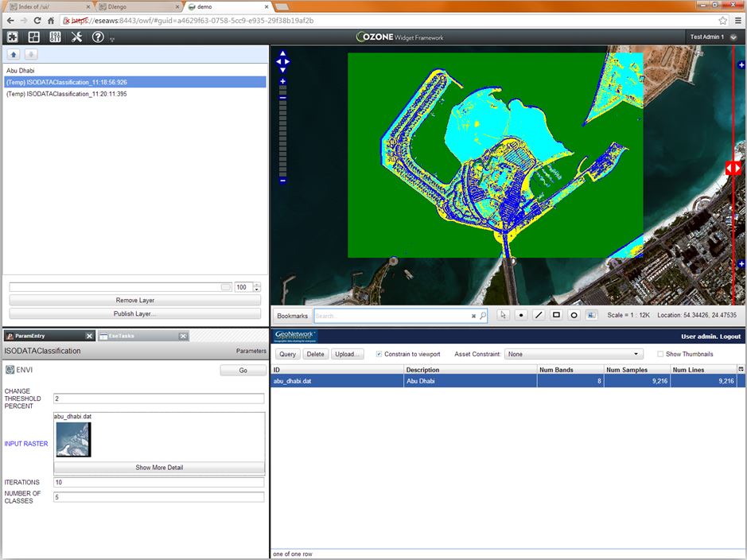Viewport: 747px width, 560px height.
Task: Pan the map up with arrow
Action: [x=282, y=54]
